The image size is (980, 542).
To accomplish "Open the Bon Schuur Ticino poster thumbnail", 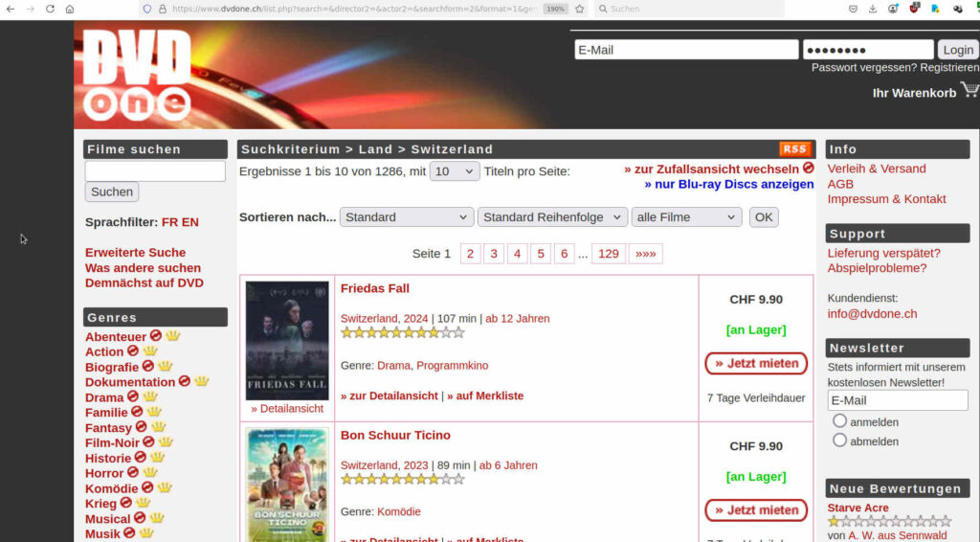I will click(x=287, y=486).
